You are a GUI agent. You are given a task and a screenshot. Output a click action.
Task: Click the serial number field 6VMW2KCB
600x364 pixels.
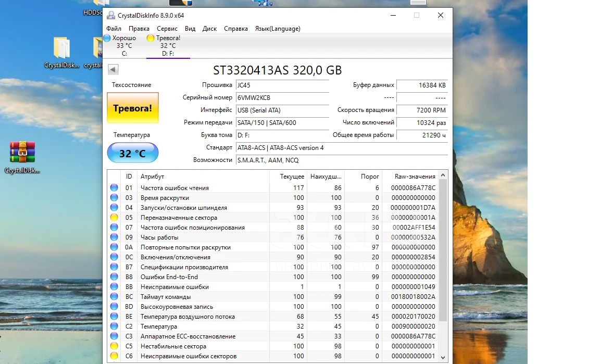click(282, 97)
